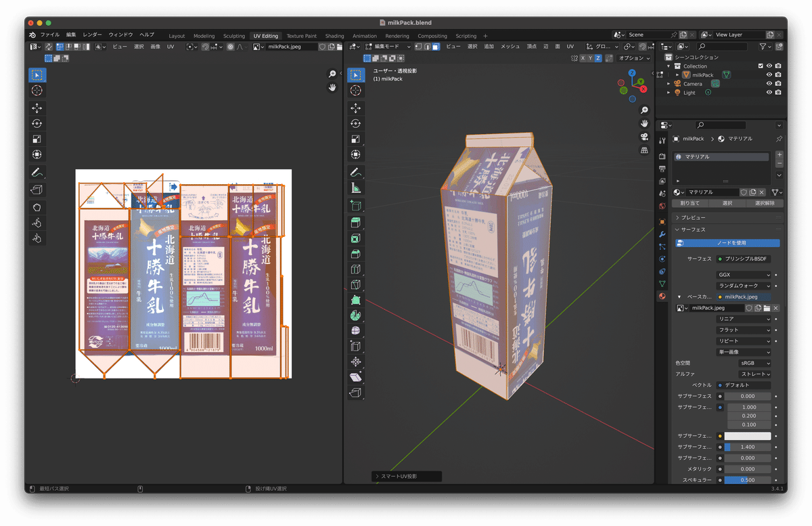The width and height of the screenshot is (812, 526).
Task: Select the Pinch tool in UV editor
Action: (x=37, y=238)
